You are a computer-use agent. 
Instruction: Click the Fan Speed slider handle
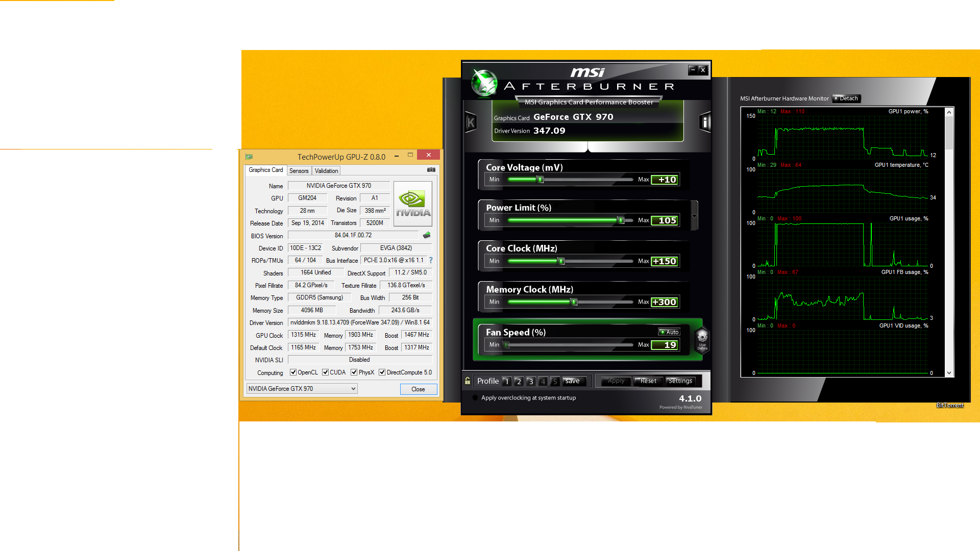click(507, 345)
